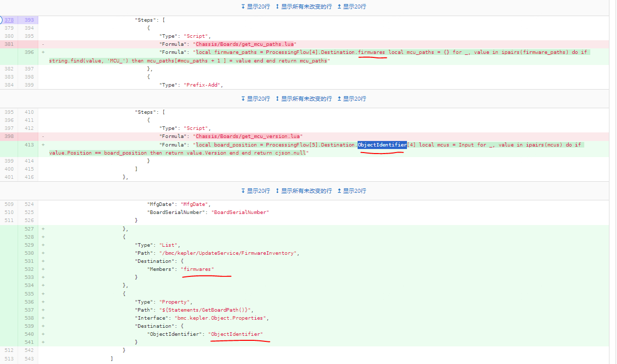Viewport: 617px width, 364px height.
Task: Click the blue-highlighted ObjectIdentifier text
Action: point(382,144)
